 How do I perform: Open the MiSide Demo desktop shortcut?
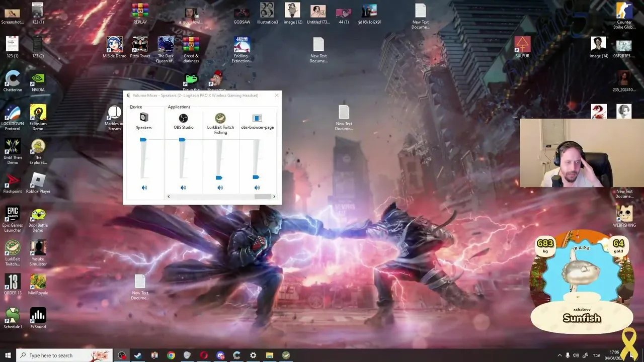click(x=114, y=47)
